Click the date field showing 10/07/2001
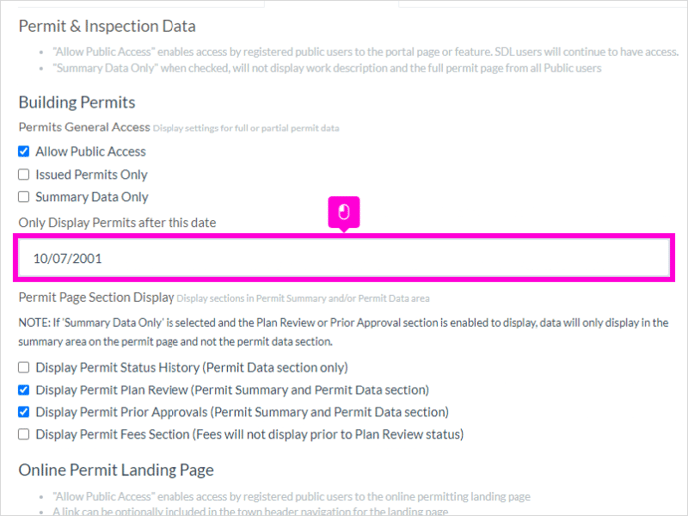 point(344,258)
